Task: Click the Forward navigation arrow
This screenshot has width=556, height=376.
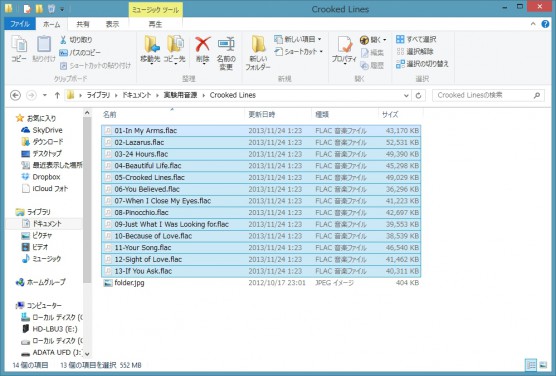Action: 32,95
